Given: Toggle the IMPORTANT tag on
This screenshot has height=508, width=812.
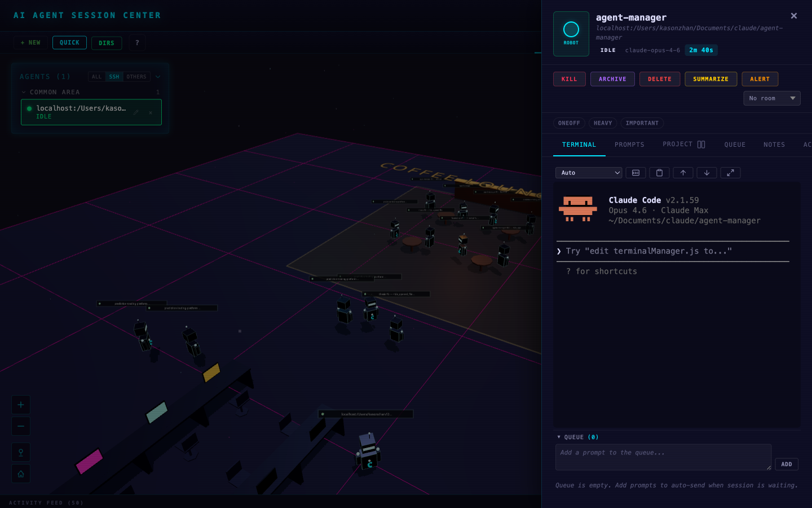Looking at the screenshot, I should (x=642, y=123).
